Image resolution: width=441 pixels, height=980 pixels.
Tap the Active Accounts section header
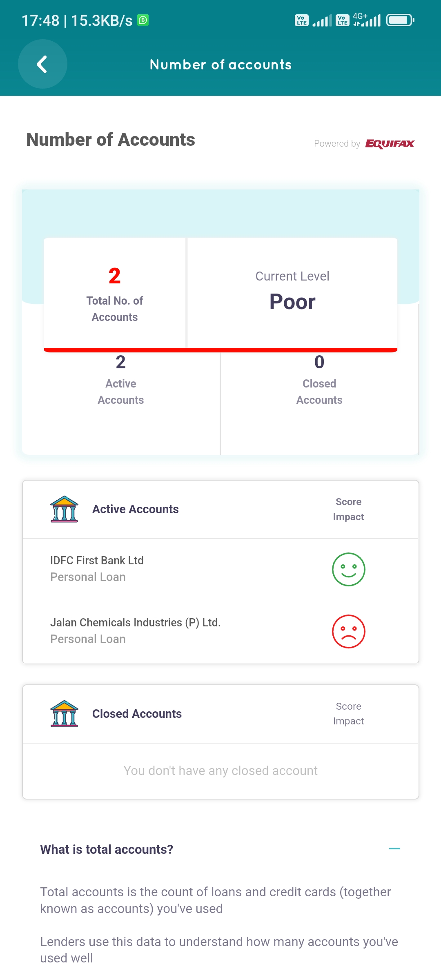coord(136,509)
